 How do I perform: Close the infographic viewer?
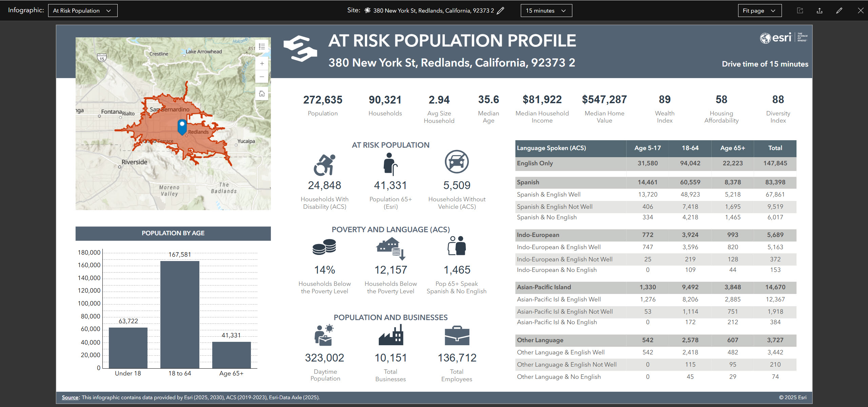pos(861,11)
